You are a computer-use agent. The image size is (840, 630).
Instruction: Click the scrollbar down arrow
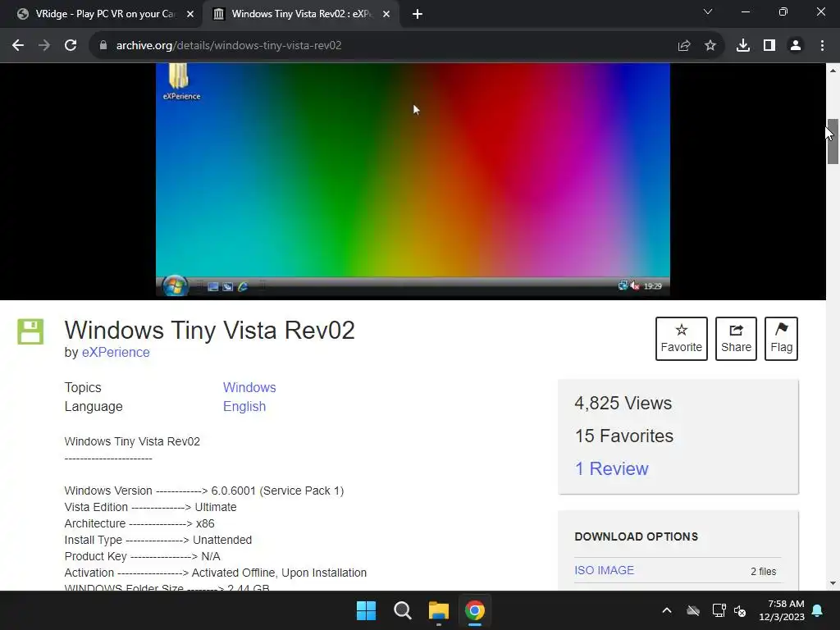click(x=833, y=583)
